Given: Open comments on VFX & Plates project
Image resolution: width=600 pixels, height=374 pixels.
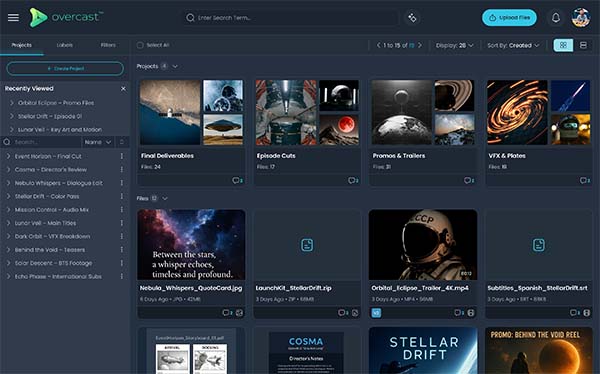Looking at the screenshot, I should [x=585, y=180].
